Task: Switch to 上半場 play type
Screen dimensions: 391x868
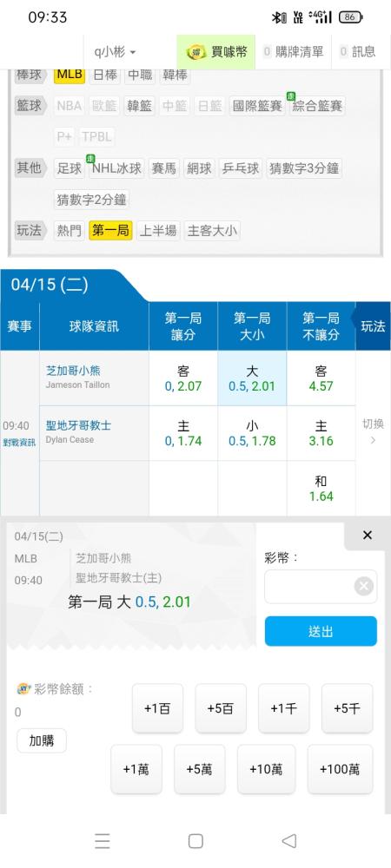Action: 158,230
